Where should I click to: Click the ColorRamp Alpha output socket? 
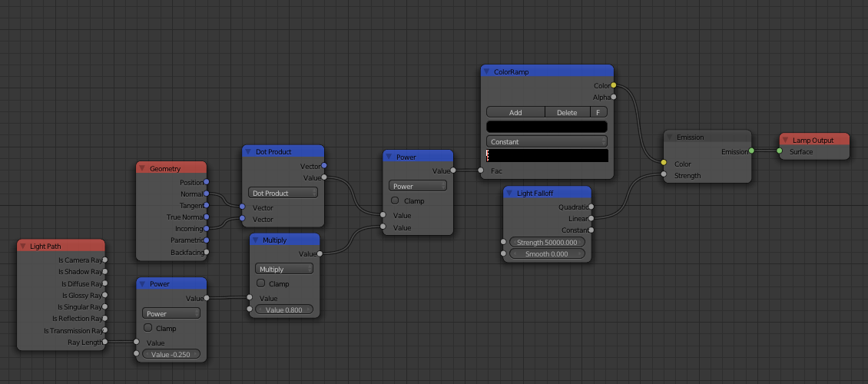coord(613,97)
